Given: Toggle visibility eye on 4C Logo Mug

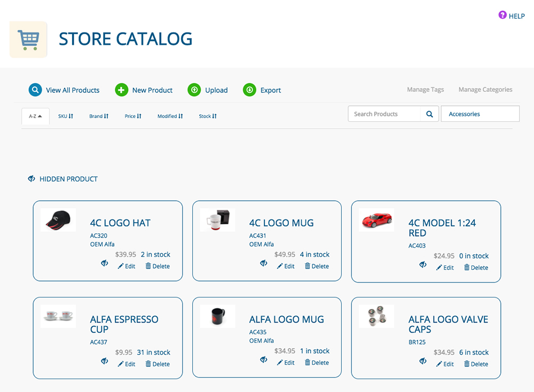Looking at the screenshot, I should tap(264, 263).
